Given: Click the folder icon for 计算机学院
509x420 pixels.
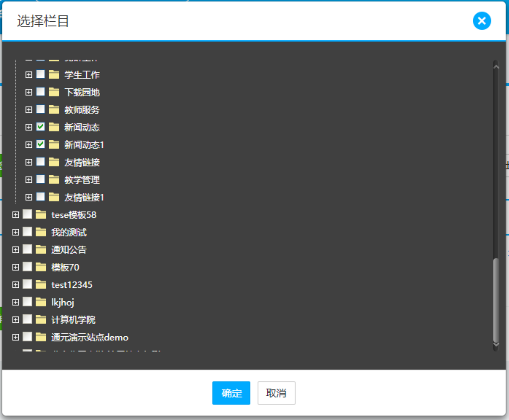Looking at the screenshot, I should click(41, 320).
